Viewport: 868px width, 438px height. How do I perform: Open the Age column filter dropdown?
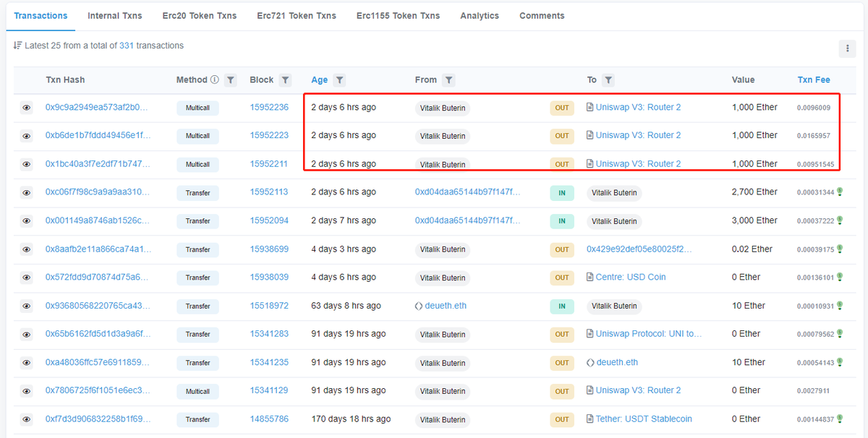(x=339, y=80)
